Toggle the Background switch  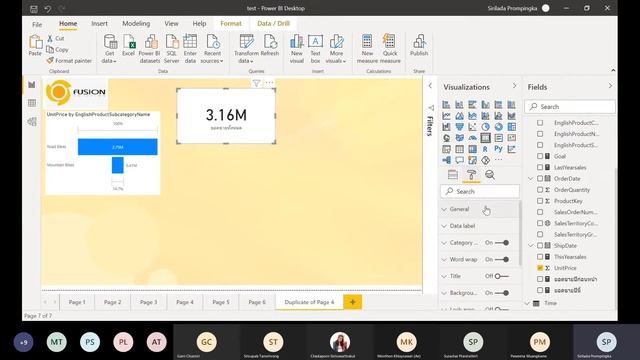[502, 293]
